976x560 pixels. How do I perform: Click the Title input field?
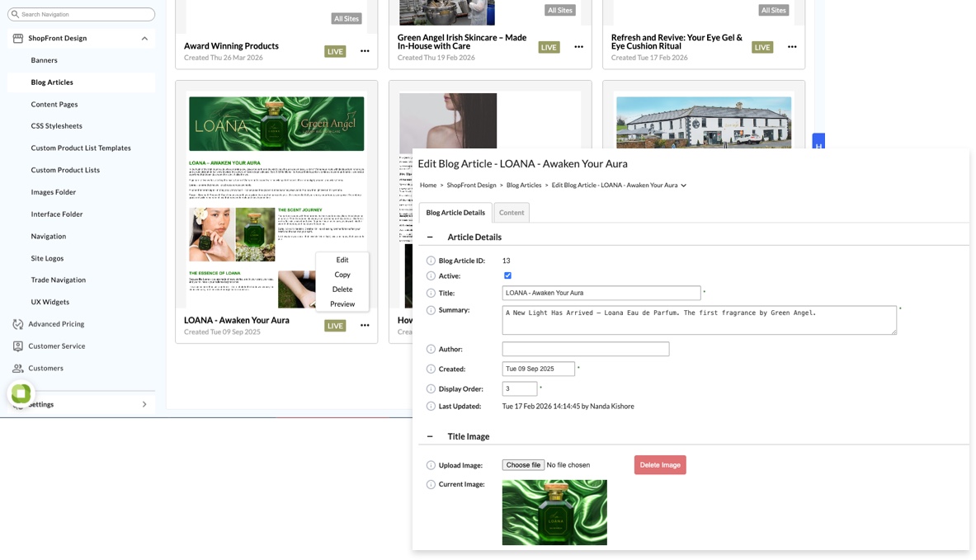(601, 293)
